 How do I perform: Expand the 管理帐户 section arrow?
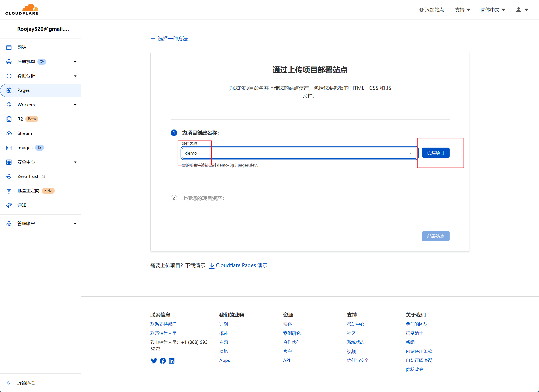pyautogui.click(x=75, y=223)
